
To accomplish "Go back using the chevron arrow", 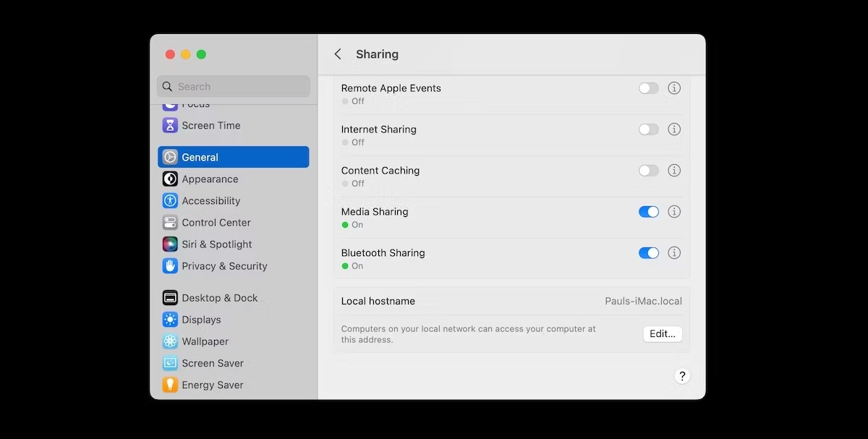I will coord(338,54).
